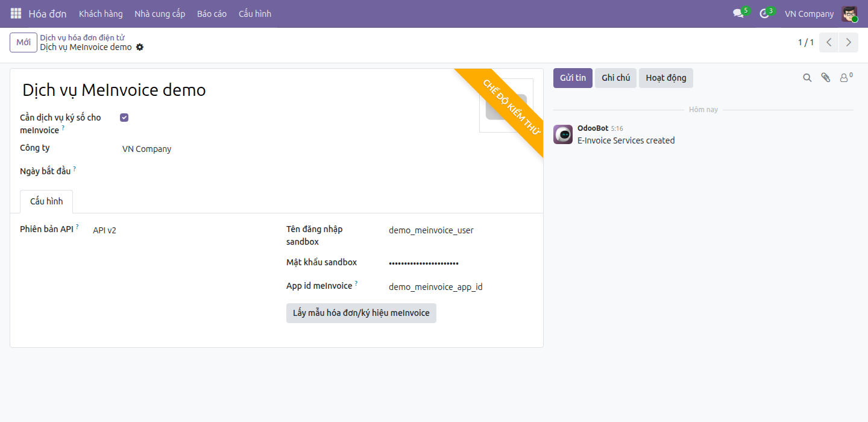Image resolution: width=868 pixels, height=422 pixels.
Task: Click the OdooBot avatar in chatter
Action: pyautogui.click(x=563, y=134)
